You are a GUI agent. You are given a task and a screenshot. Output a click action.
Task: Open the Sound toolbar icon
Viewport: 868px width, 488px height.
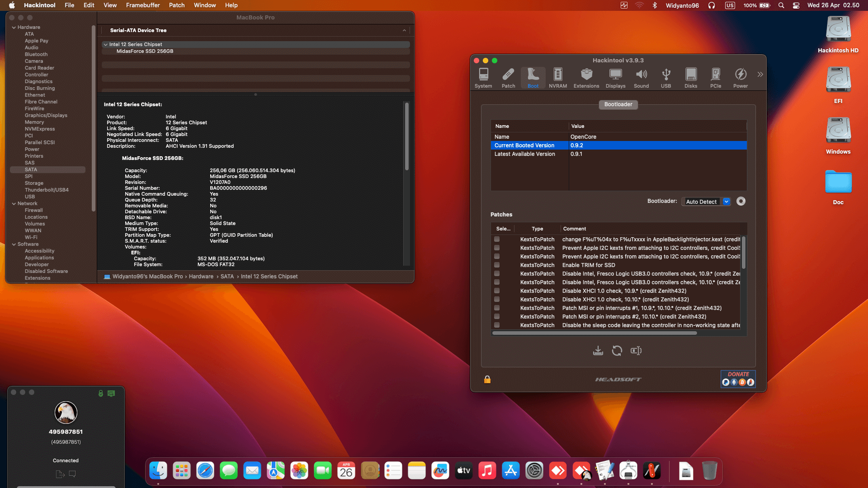pos(641,78)
